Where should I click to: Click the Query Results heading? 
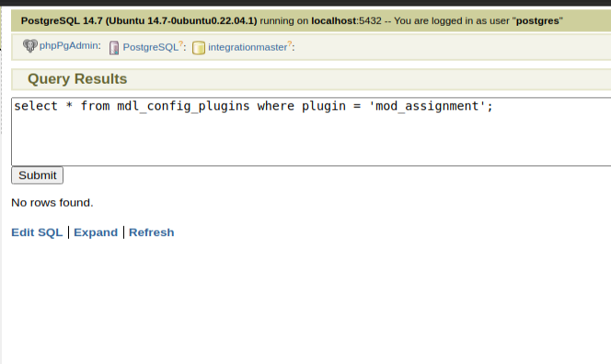point(77,79)
